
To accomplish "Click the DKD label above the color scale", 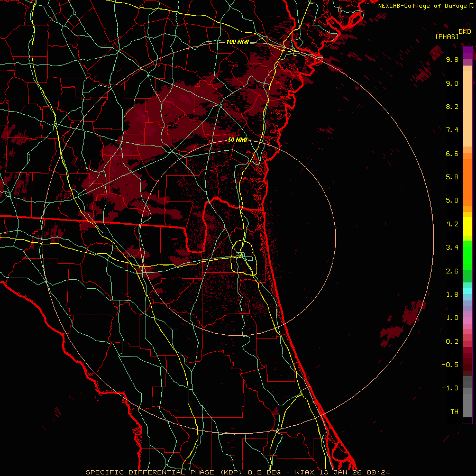I will click(465, 32).
